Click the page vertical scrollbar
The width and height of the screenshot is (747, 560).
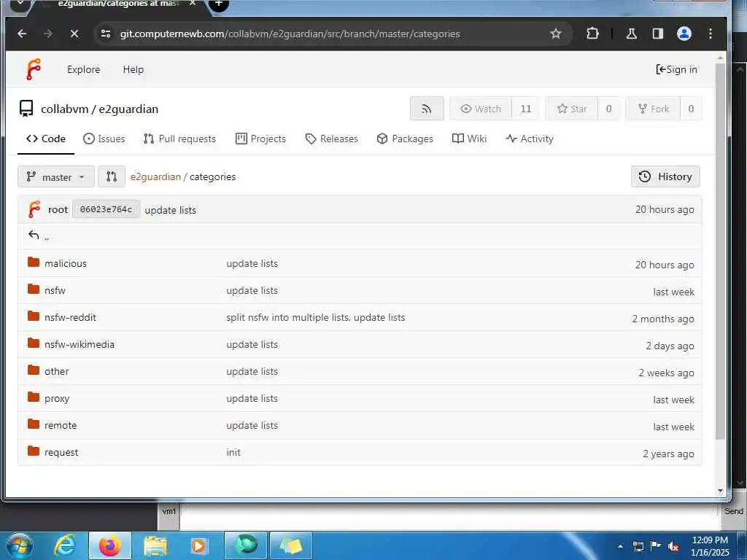click(720, 251)
